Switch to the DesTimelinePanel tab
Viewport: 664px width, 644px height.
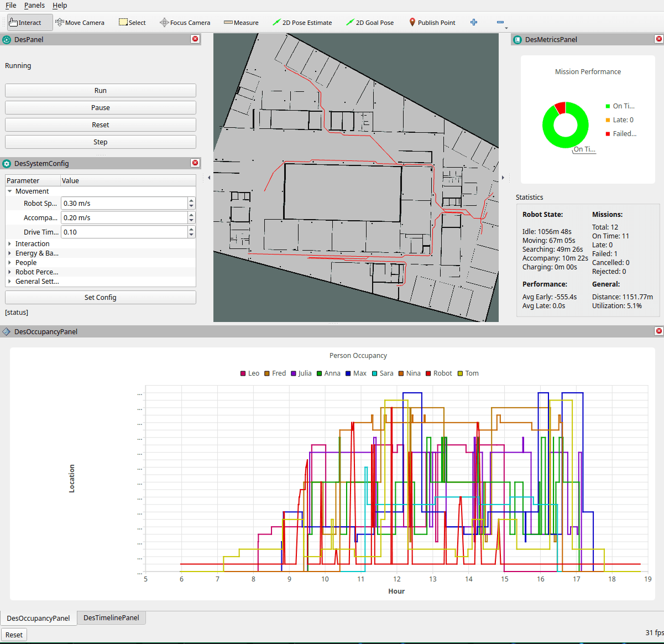coord(111,618)
